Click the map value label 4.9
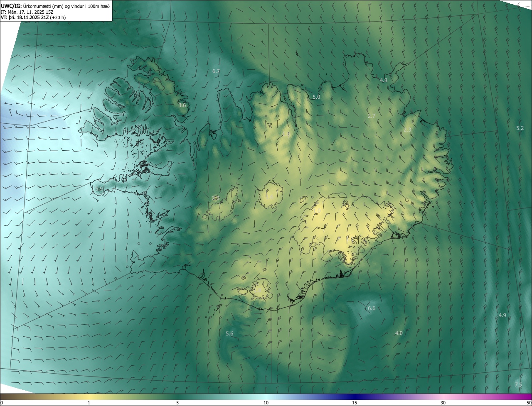Image resolution: width=532 pixels, height=406 pixels. click(502, 316)
